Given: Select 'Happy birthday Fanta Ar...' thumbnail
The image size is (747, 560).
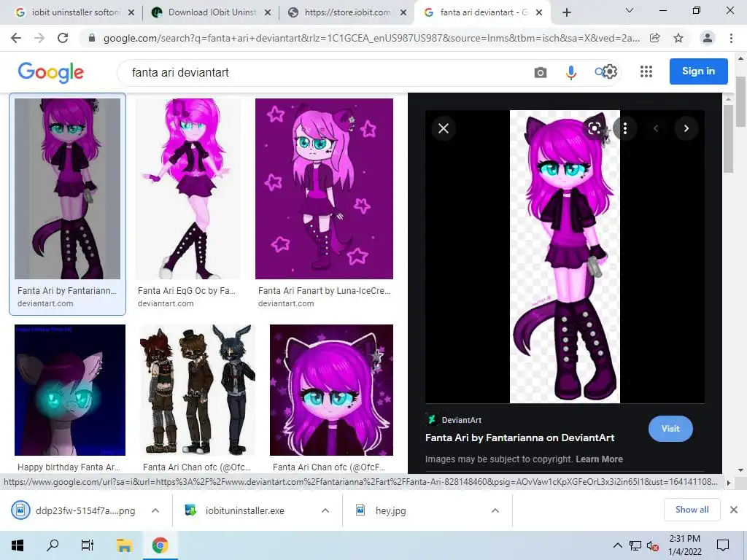Looking at the screenshot, I should 70,390.
